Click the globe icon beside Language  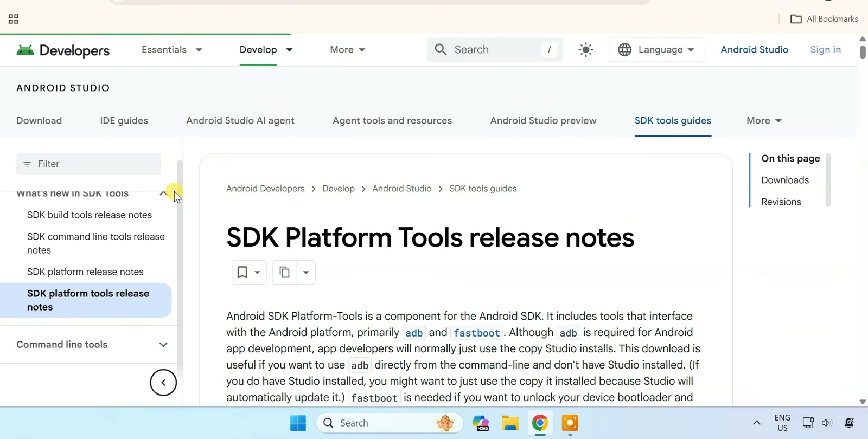pyautogui.click(x=624, y=50)
